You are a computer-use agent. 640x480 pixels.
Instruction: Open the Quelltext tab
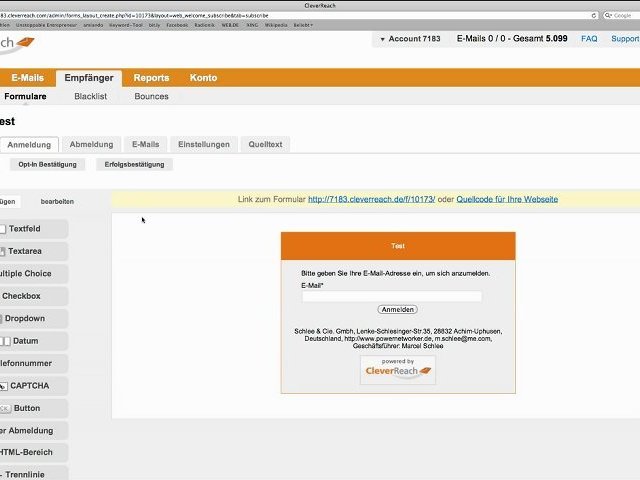point(265,144)
